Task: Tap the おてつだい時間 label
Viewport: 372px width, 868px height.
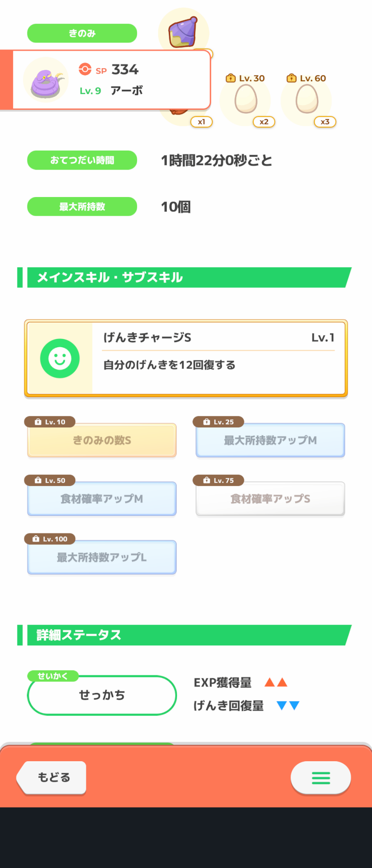Action: click(x=82, y=160)
